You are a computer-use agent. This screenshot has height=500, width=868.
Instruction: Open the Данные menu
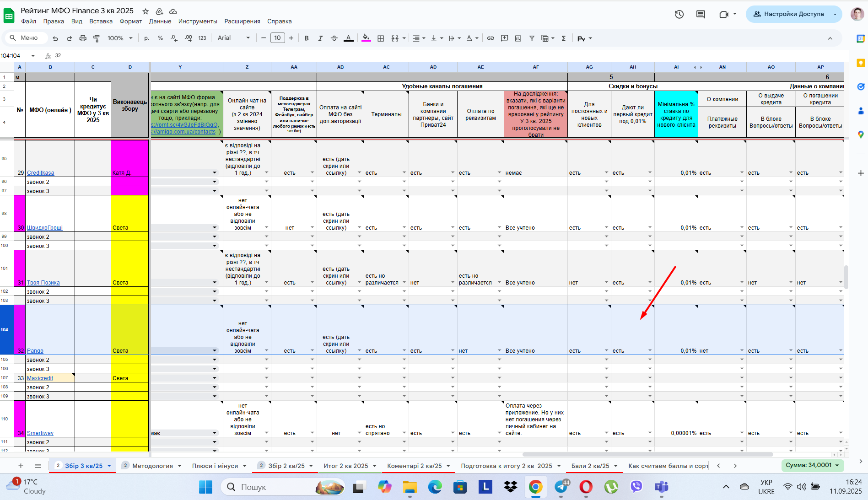tap(160, 22)
